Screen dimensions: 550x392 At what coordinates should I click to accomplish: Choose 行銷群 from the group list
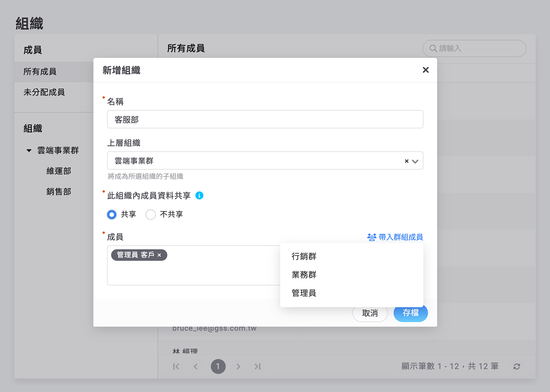(304, 256)
